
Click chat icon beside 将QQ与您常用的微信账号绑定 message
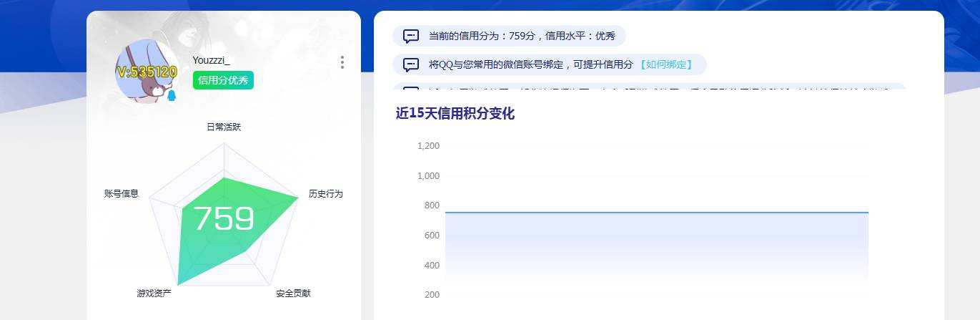click(411, 64)
